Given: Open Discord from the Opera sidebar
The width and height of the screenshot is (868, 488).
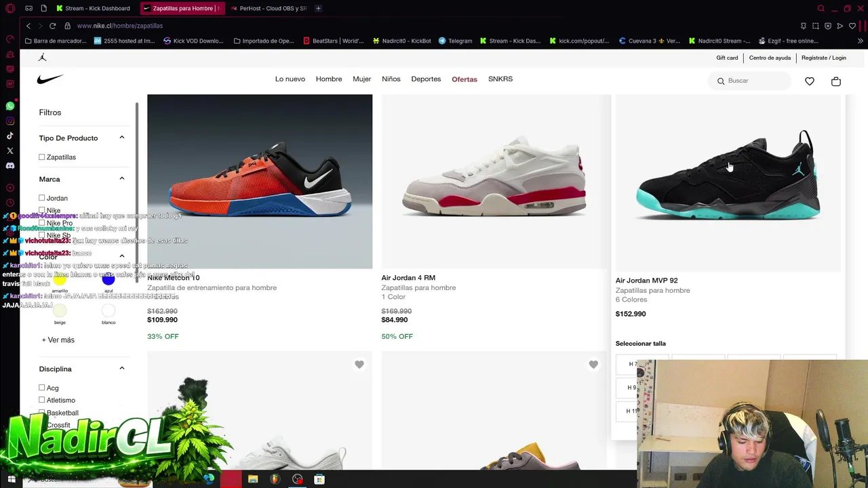Looking at the screenshot, I should [9, 165].
